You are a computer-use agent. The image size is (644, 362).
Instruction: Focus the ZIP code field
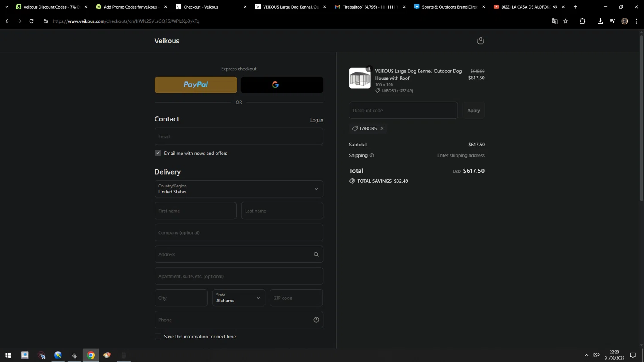coord(297,298)
